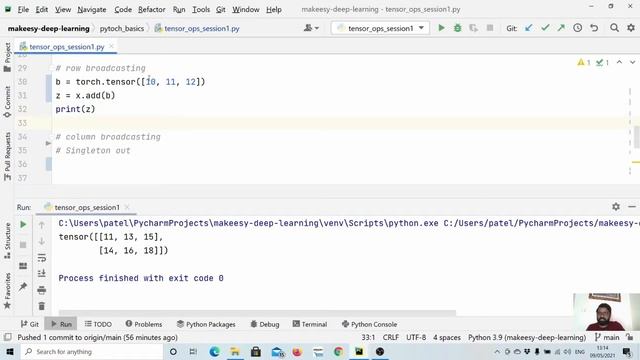
Task: Toggle soft-wrap in Run console
Action: pyautogui.click(x=42, y=258)
